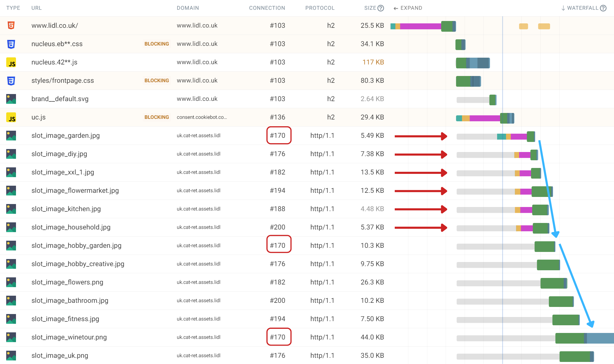
Task: Click the image icon beside slot_image_flowers.png
Action: (11, 282)
